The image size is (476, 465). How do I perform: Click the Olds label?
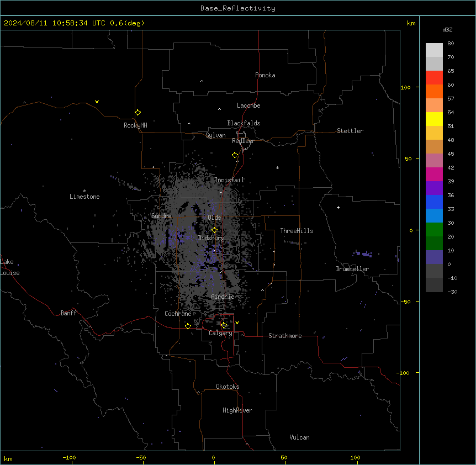tap(214, 218)
